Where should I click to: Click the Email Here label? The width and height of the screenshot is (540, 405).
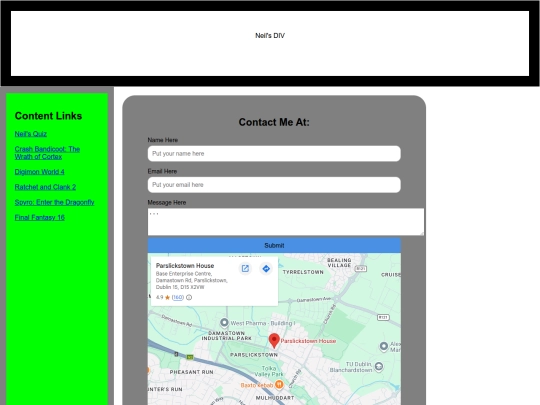[162, 171]
